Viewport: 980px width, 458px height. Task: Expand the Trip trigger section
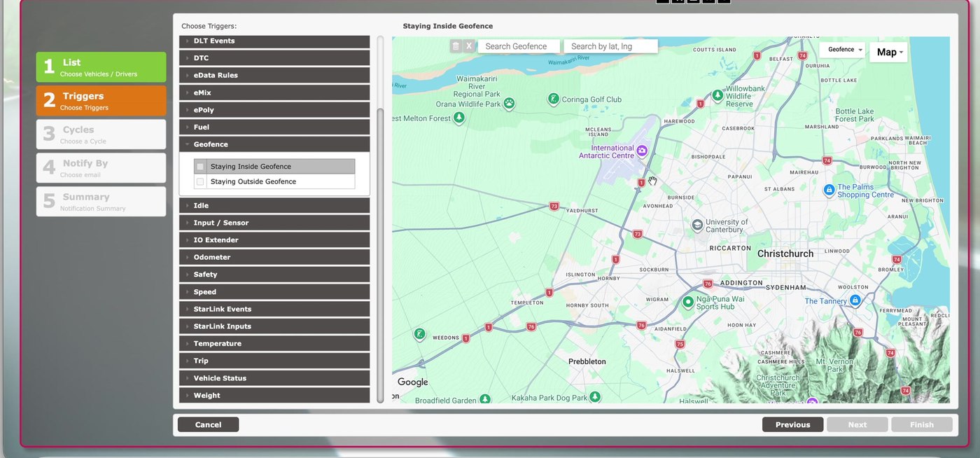274,361
